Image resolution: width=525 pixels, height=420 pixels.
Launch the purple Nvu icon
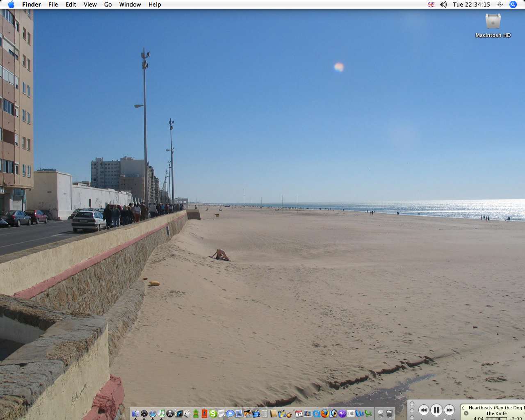pos(342,413)
